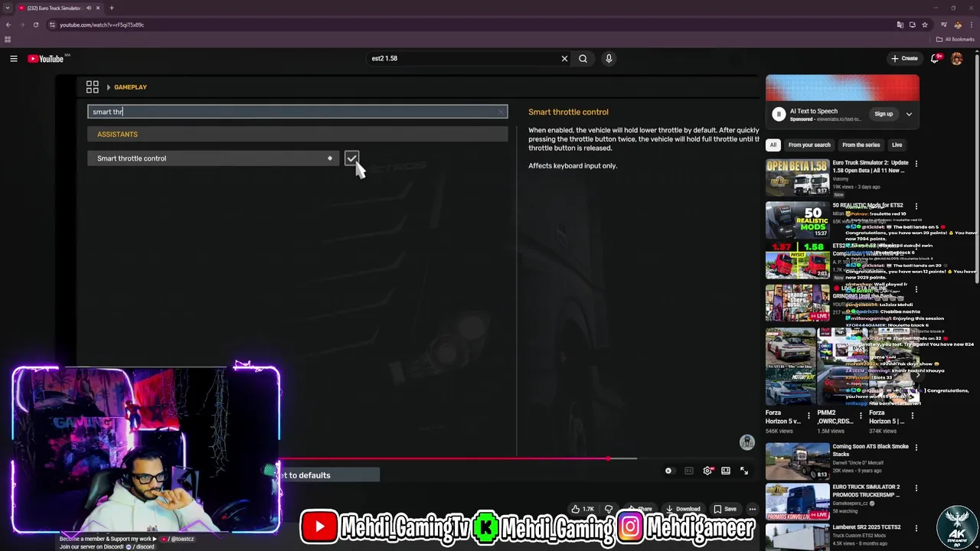The width and height of the screenshot is (980, 551).
Task: Click the progress bar scrubber dot
Action: pyautogui.click(x=609, y=459)
